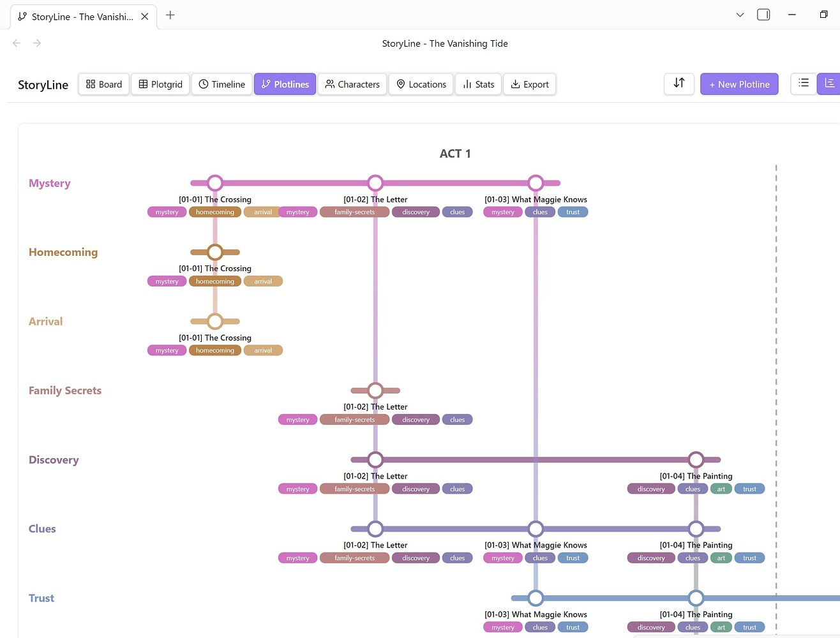
Task: Go to the Characters tab
Action: click(x=352, y=84)
